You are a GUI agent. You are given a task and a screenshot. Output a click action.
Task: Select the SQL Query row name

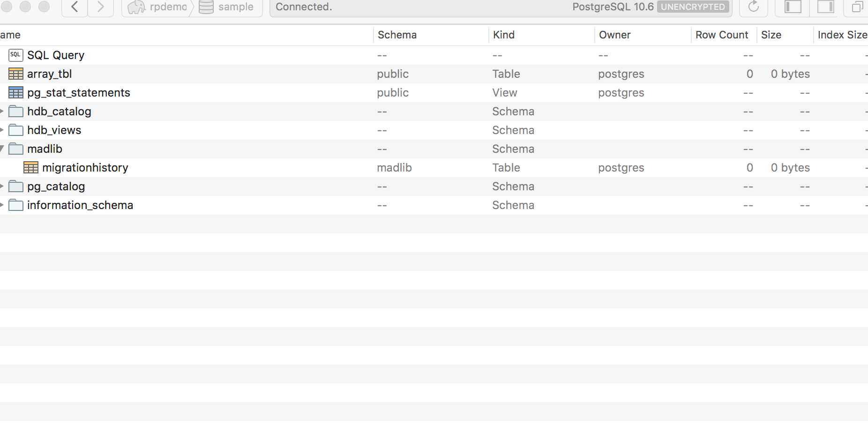[x=56, y=55]
